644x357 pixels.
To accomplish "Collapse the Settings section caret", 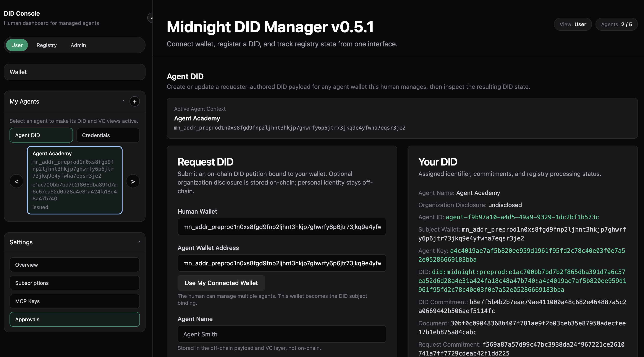I will pyautogui.click(x=139, y=242).
